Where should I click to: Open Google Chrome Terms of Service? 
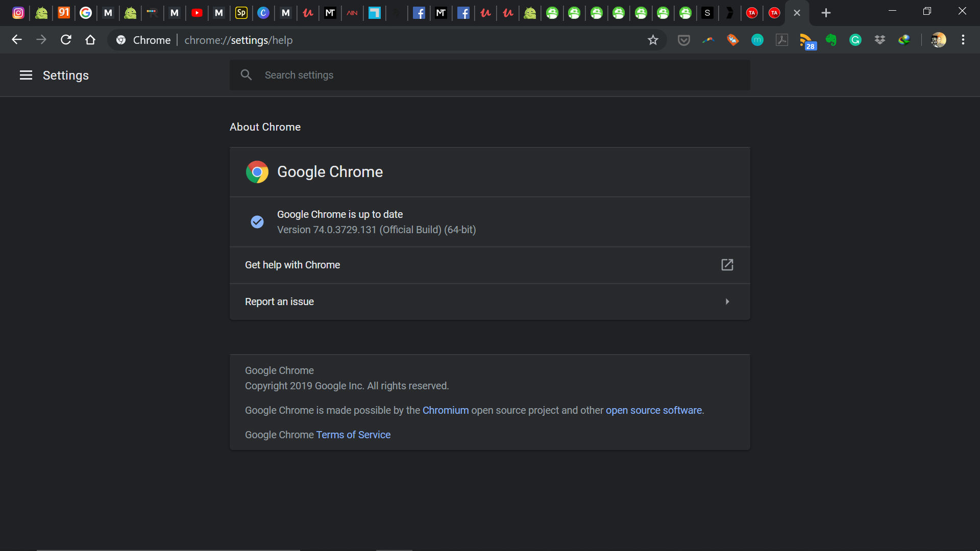point(353,435)
